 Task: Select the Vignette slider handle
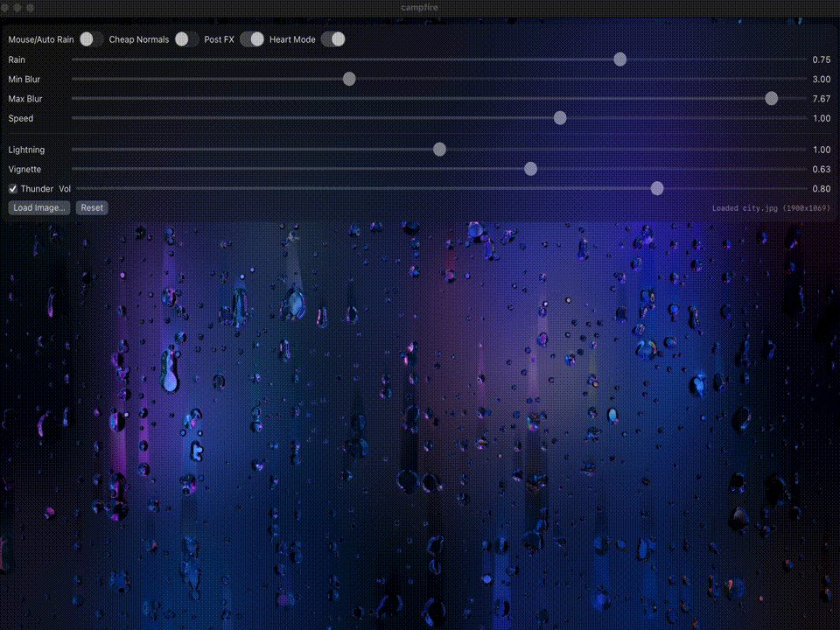pyautogui.click(x=531, y=168)
